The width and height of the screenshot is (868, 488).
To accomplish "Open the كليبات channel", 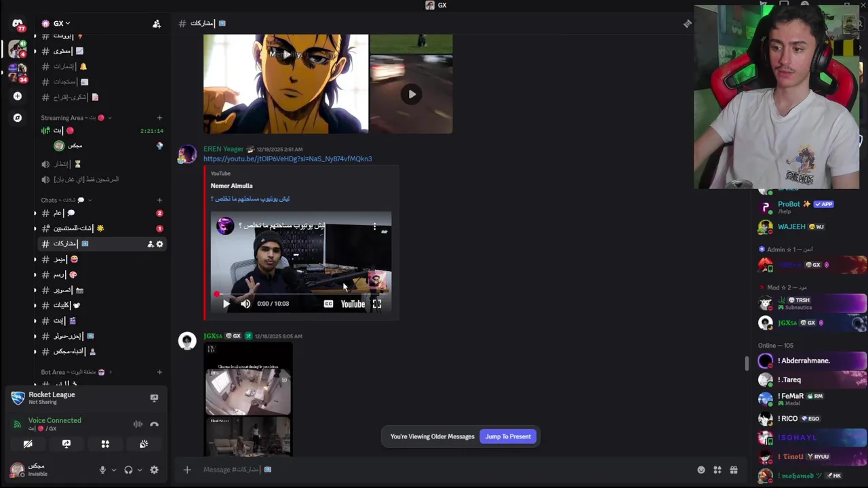I will [102, 306].
